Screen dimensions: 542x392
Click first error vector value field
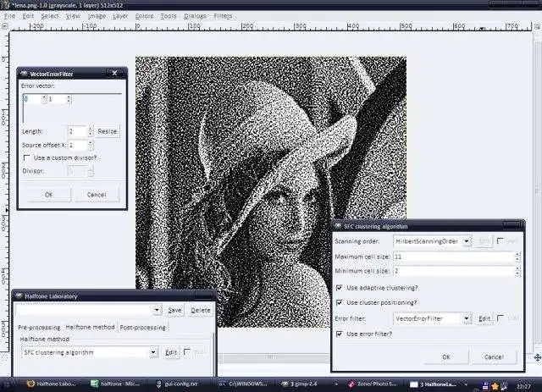point(35,99)
